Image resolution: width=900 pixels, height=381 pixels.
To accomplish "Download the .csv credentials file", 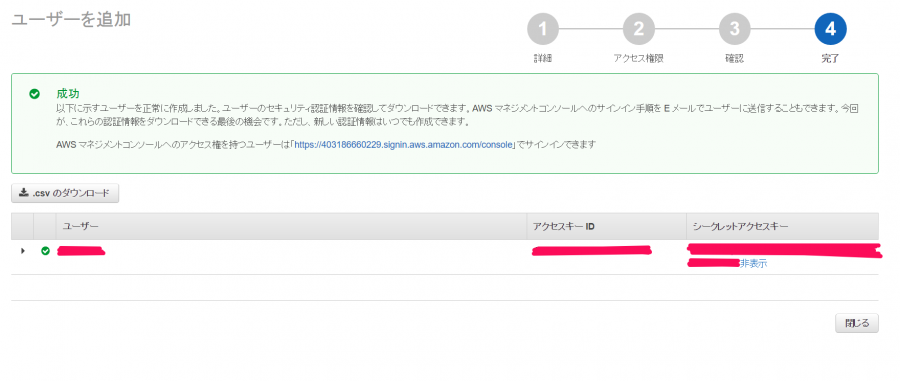I will pos(65,193).
